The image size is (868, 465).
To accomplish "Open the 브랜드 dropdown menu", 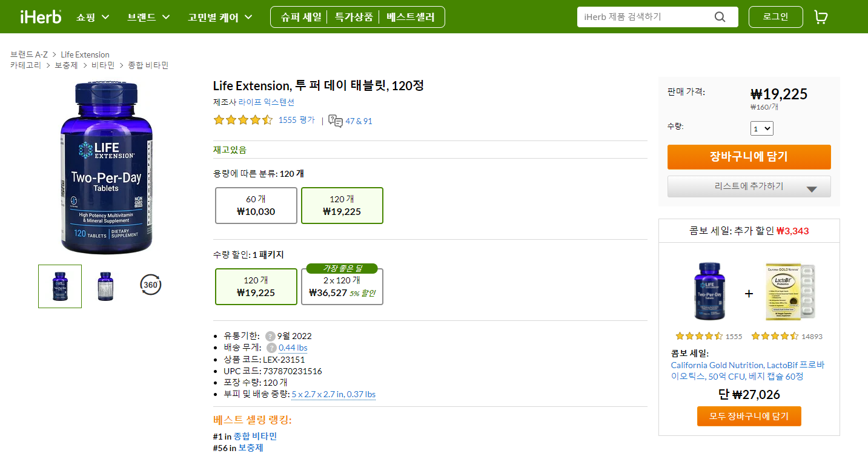I will (148, 17).
